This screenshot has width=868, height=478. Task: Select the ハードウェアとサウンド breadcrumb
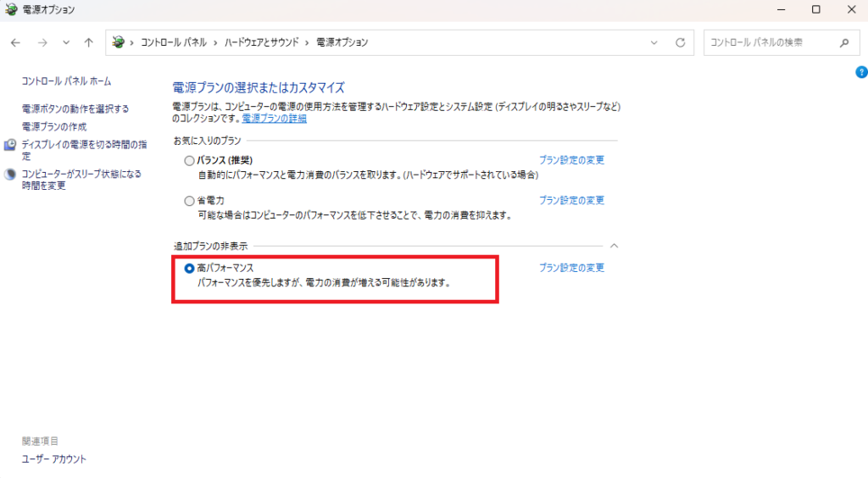point(261,42)
